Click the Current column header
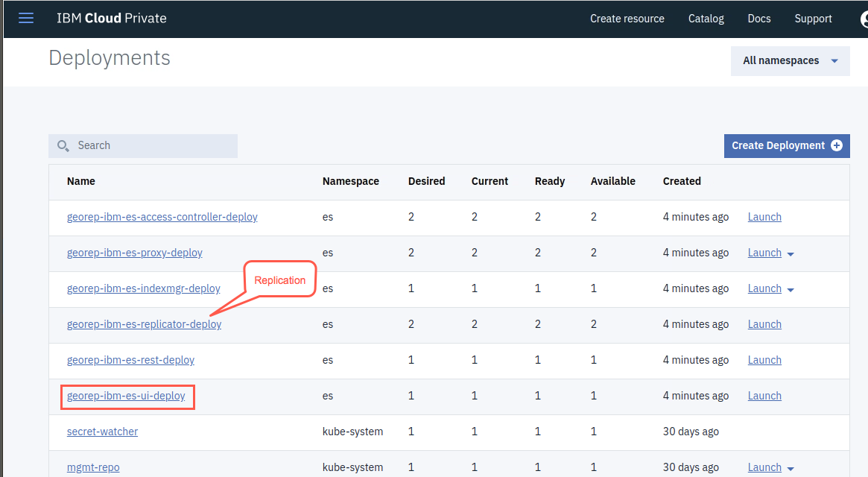 coord(490,181)
